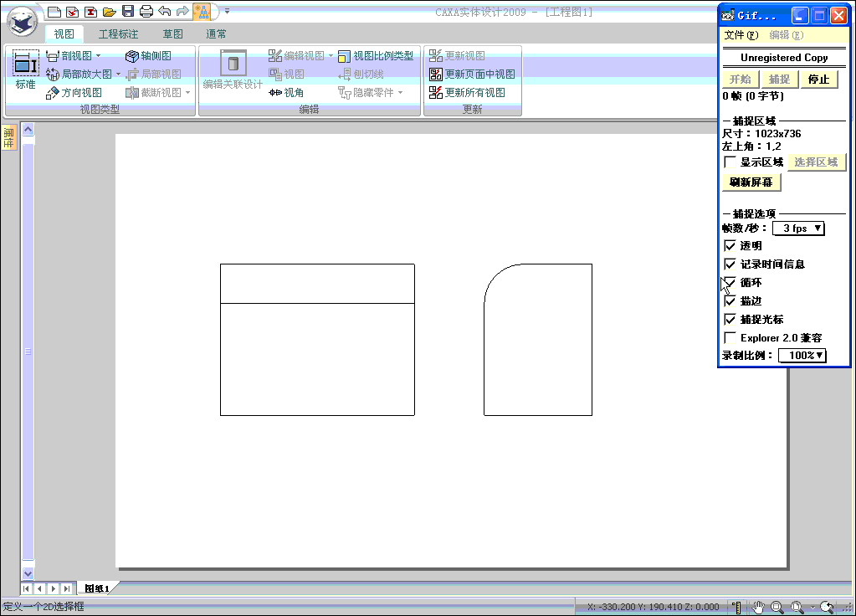This screenshot has height=616, width=856.
Task: Click the 选择区域 button
Action: pos(816,162)
